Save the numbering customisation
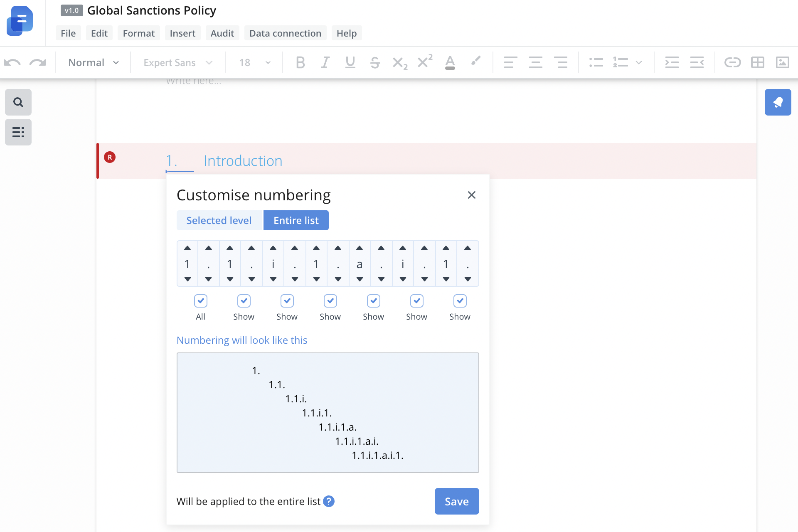This screenshot has height=532, width=798. (x=457, y=501)
